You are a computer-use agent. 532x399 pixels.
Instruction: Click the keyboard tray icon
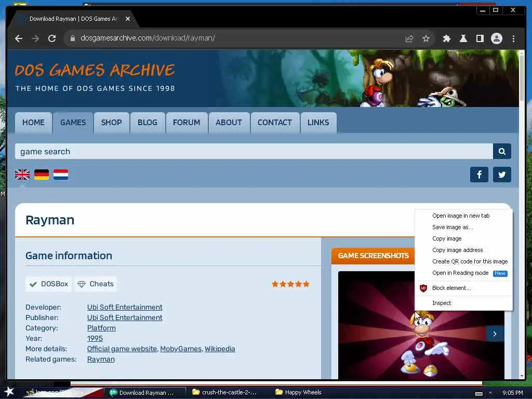(478, 394)
